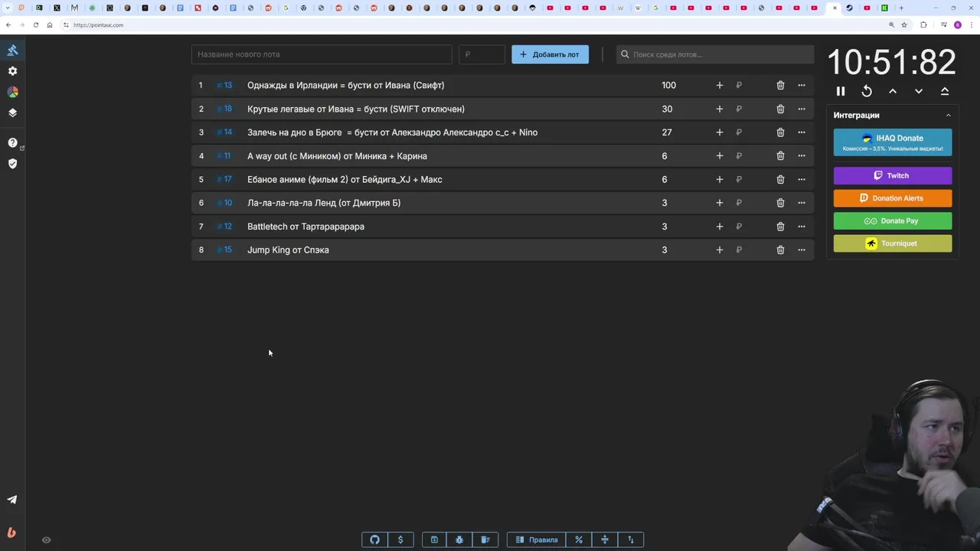Open the Telegram paper plane icon
Image resolution: width=980 pixels, height=551 pixels.
click(12, 500)
